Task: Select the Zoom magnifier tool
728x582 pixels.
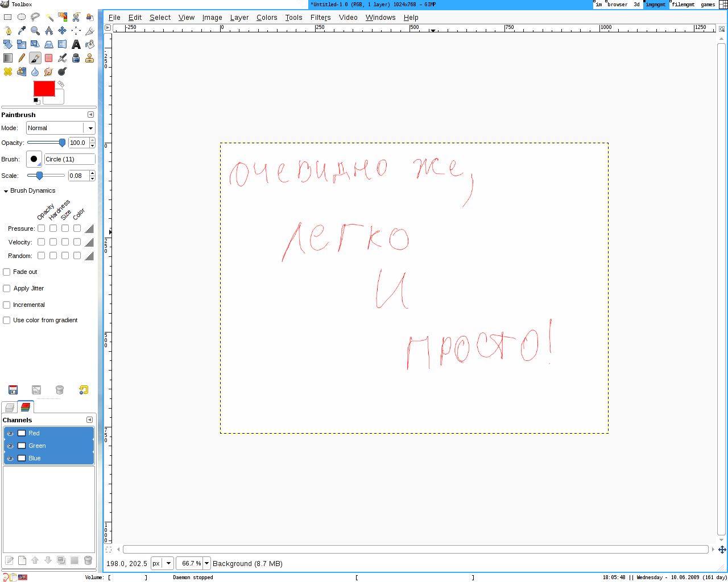Action: point(35,31)
